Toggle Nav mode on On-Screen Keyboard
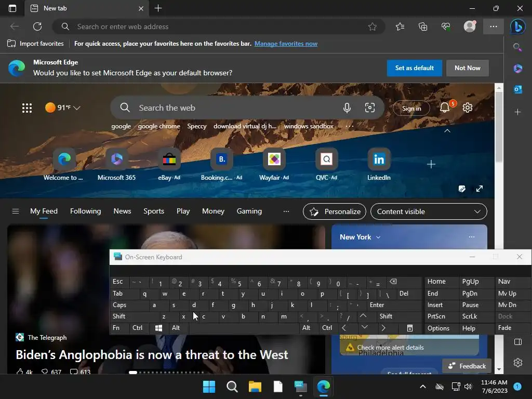Viewport: 532px width, 399px height. tap(512, 282)
